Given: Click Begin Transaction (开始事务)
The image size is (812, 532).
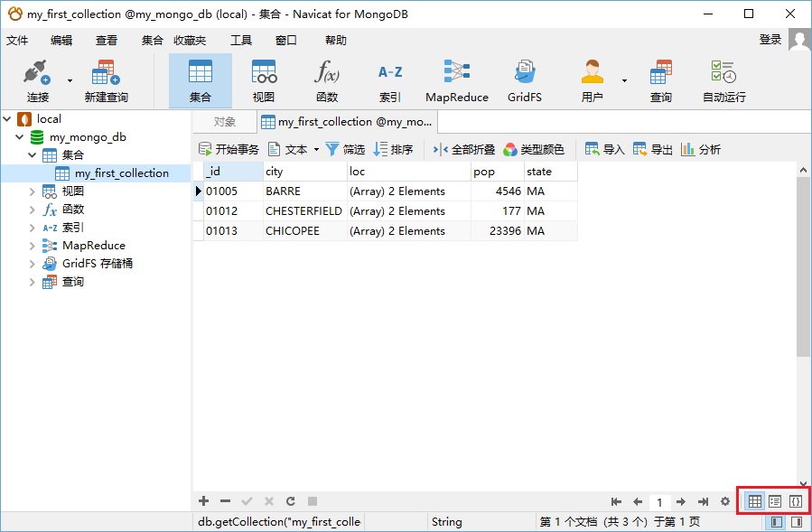Looking at the screenshot, I should (x=229, y=150).
